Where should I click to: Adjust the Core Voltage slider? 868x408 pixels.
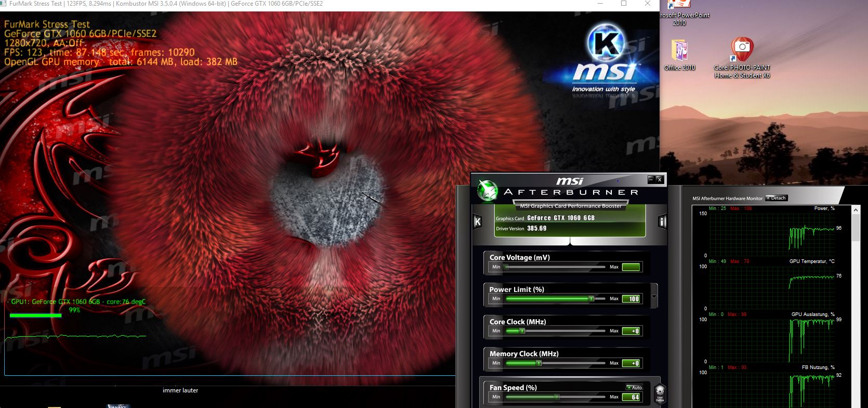pos(556,267)
